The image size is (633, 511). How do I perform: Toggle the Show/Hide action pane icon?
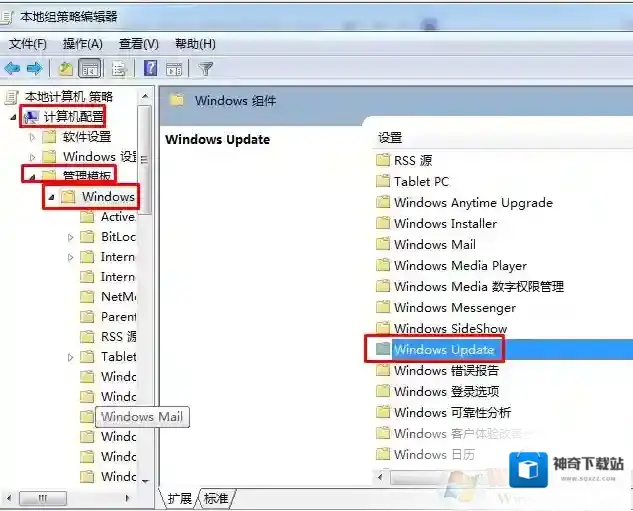(x=173, y=69)
